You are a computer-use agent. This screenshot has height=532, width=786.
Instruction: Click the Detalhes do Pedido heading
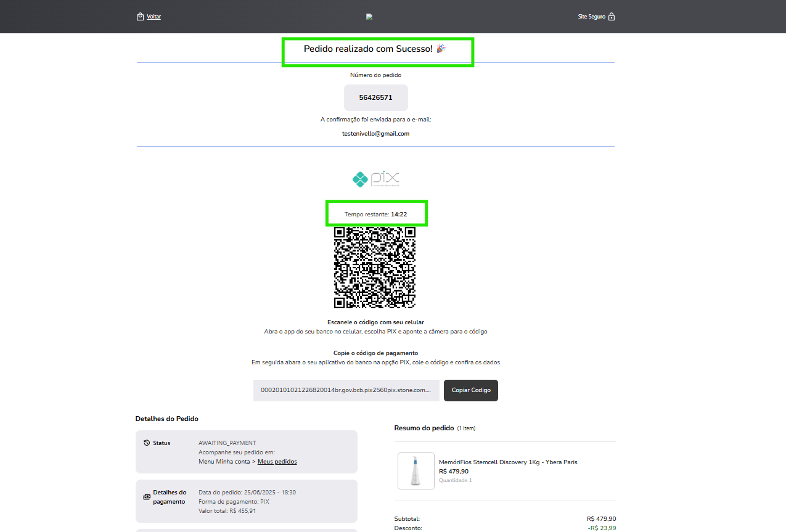[x=167, y=419]
